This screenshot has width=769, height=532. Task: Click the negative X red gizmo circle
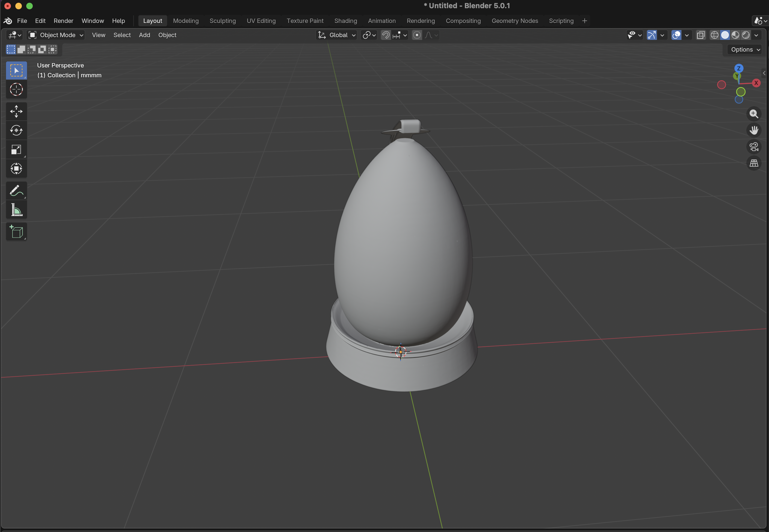[x=721, y=85]
